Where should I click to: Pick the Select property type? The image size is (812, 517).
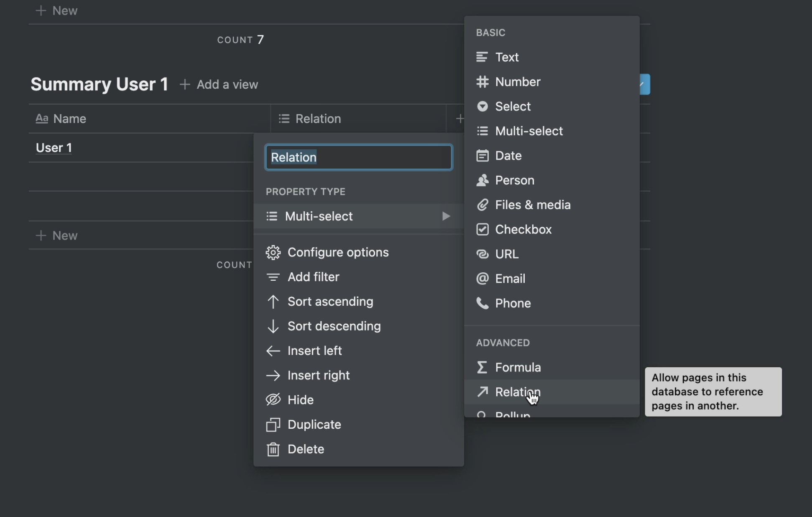tap(513, 107)
